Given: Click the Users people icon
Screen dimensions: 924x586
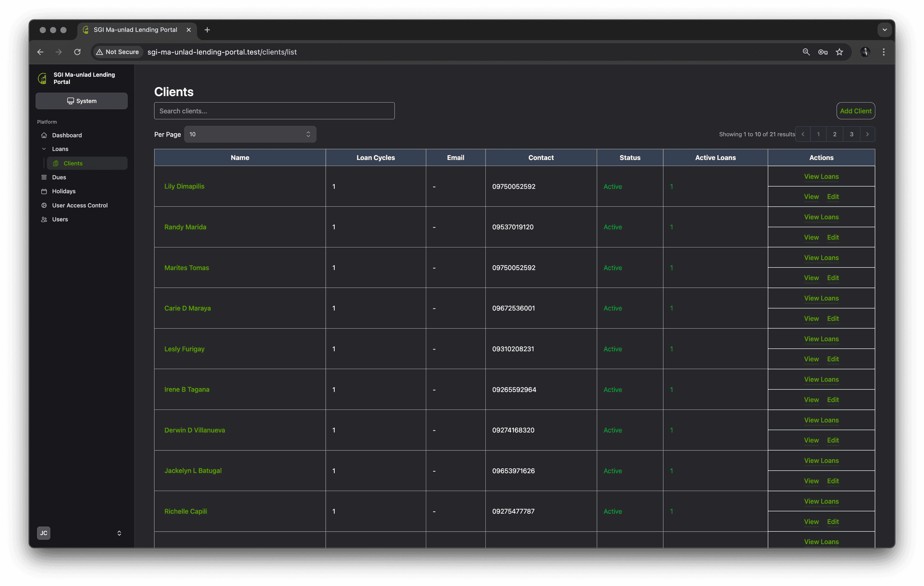Looking at the screenshot, I should tap(44, 219).
